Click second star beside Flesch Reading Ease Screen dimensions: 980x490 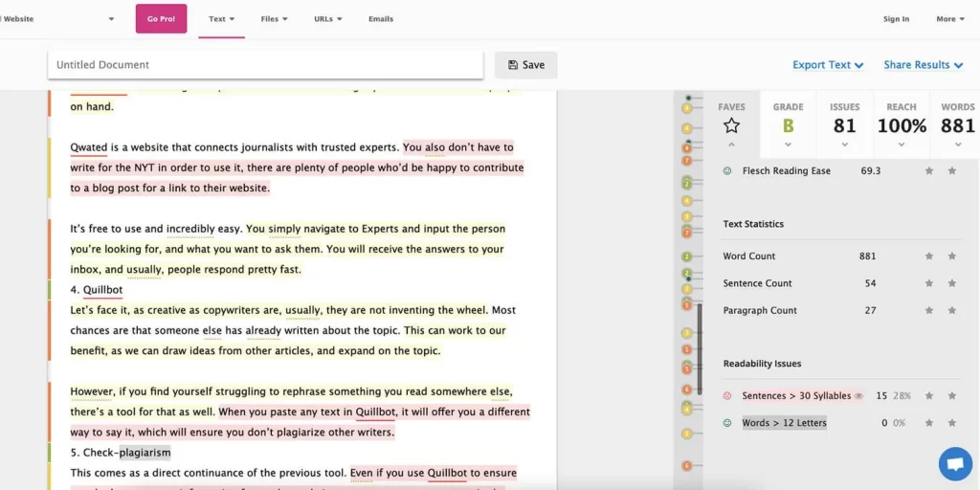click(952, 170)
